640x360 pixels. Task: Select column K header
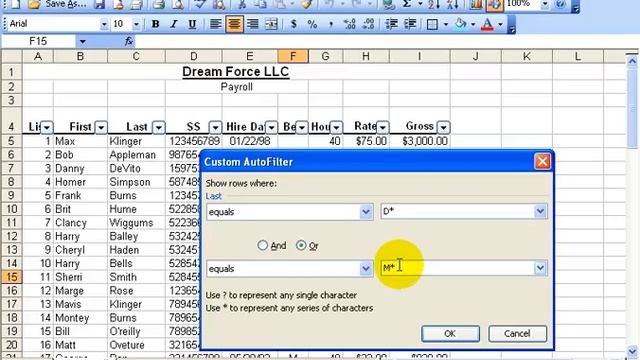pos(527,56)
